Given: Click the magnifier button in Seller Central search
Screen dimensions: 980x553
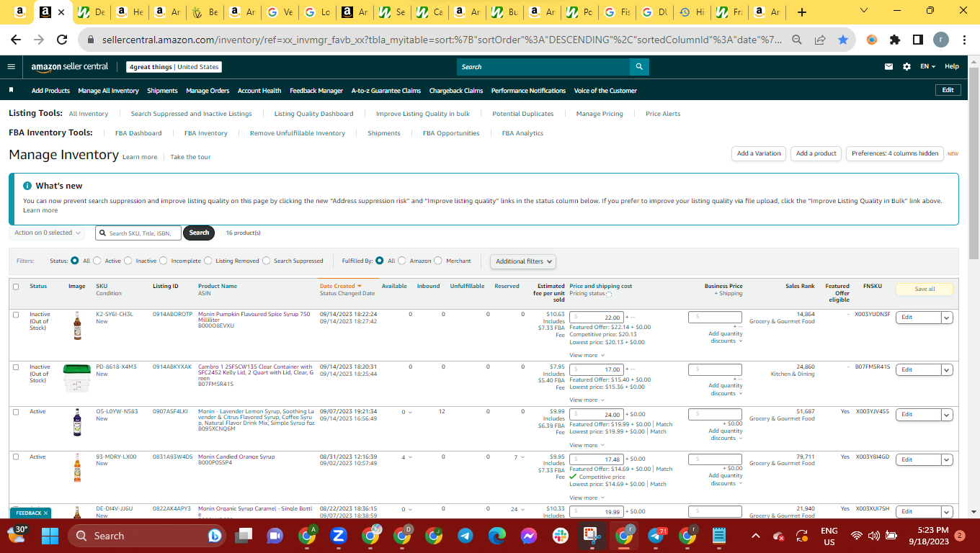Looking at the screenshot, I should [639, 67].
